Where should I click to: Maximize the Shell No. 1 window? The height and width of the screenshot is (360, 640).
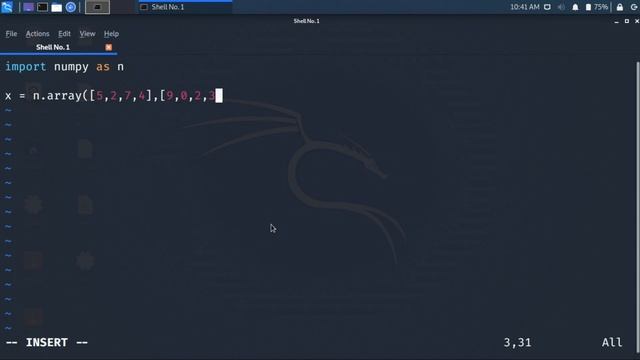(x=627, y=21)
